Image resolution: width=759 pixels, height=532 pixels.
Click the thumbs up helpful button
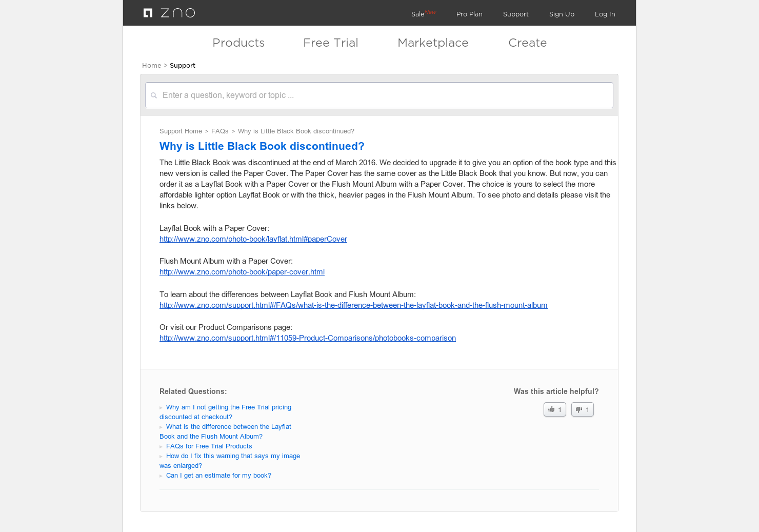pyautogui.click(x=555, y=409)
